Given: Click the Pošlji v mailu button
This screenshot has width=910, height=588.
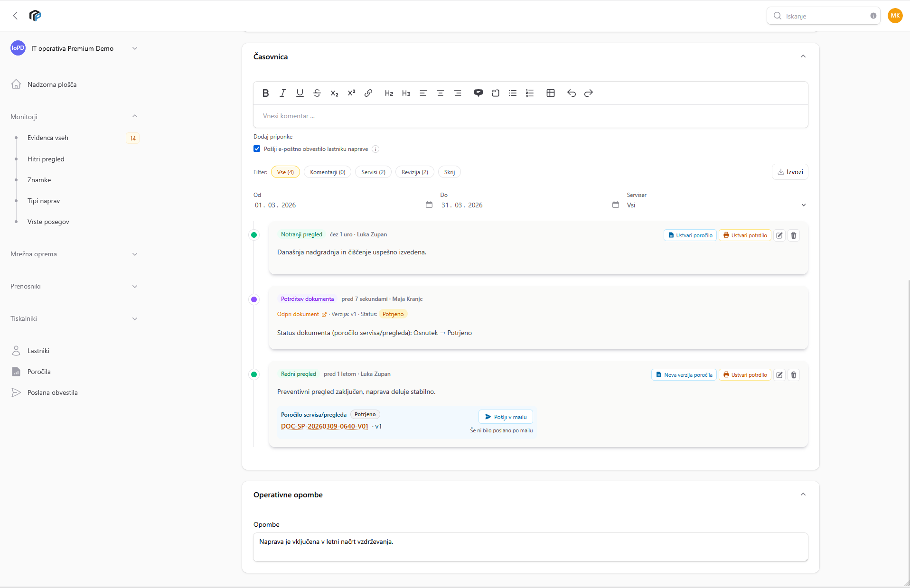Looking at the screenshot, I should 506,417.
